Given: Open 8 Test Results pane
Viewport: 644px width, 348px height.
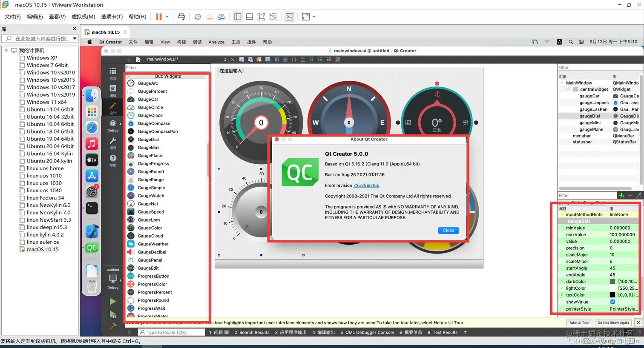Looking at the screenshot, I should (443, 333).
